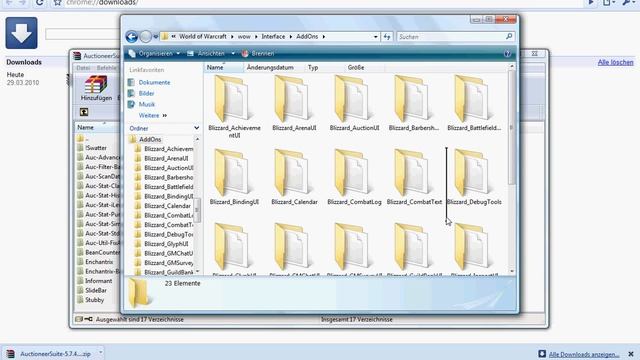The image size is (640, 360).
Task: Click WinRAR up-one-level folder icon
Action: point(84,112)
